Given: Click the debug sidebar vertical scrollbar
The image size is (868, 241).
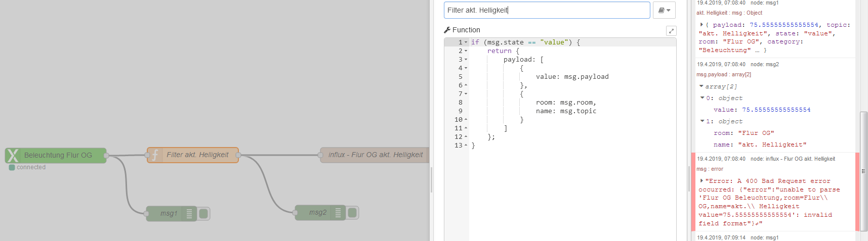Looking at the screenshot, I should (863, 171).
